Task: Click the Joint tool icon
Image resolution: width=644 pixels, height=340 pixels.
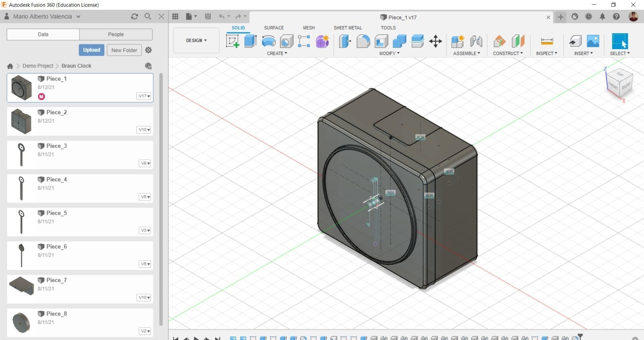Action: click(x=476, y=41)
